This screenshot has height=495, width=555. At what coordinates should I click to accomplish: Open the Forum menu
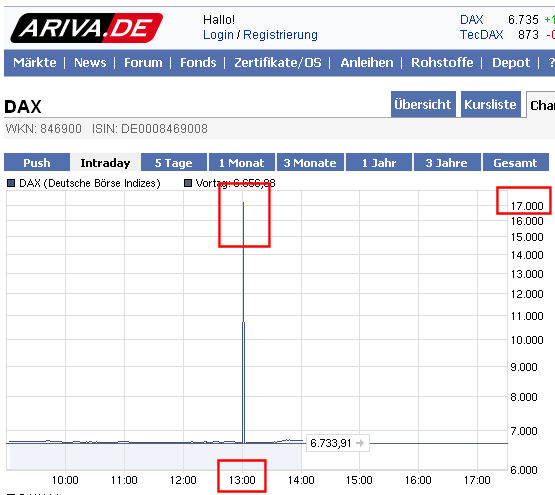click(143, 63)
